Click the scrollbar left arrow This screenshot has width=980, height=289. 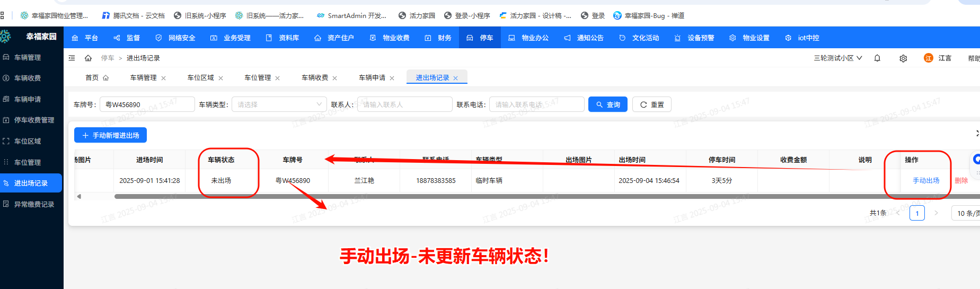79,197
